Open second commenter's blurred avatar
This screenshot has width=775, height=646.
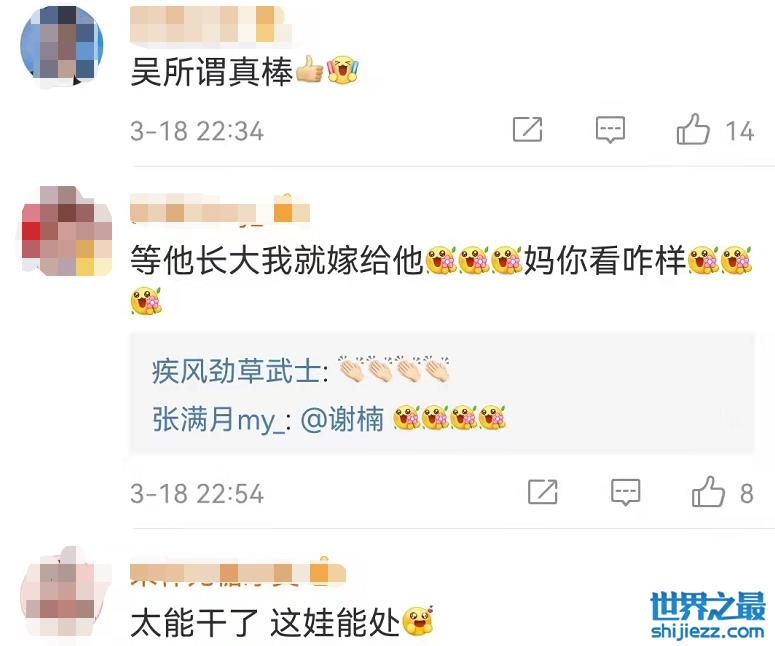click(x=67, y=231)
